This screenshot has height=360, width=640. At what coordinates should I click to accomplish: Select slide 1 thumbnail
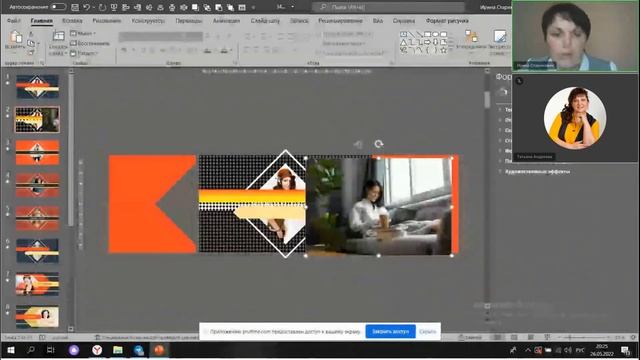point(37,87)
